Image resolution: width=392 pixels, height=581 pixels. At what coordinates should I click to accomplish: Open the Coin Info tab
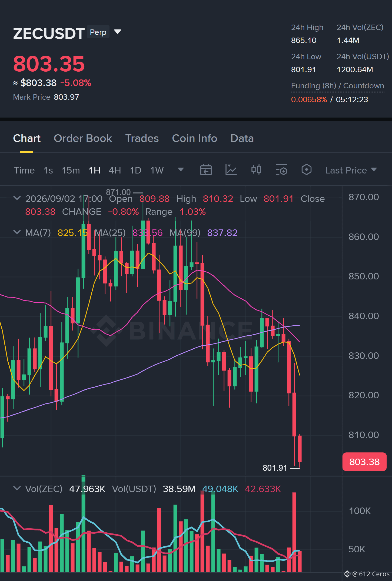(x=195, y=138)
